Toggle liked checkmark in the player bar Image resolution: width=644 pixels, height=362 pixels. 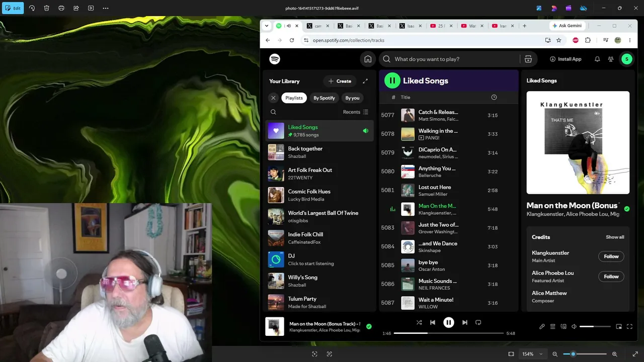pyautogui.click(x=369, y=326)
